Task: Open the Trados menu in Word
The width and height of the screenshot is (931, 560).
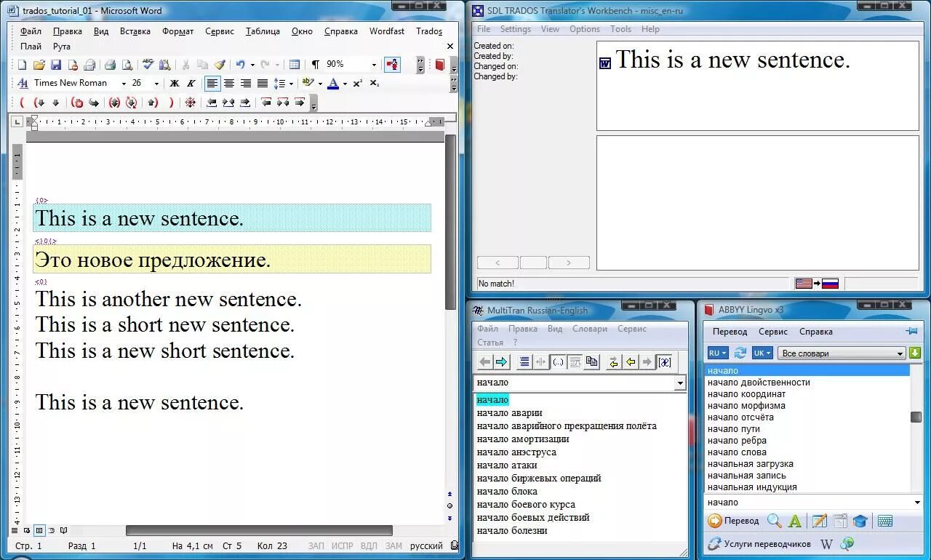Action: [429, 31]
